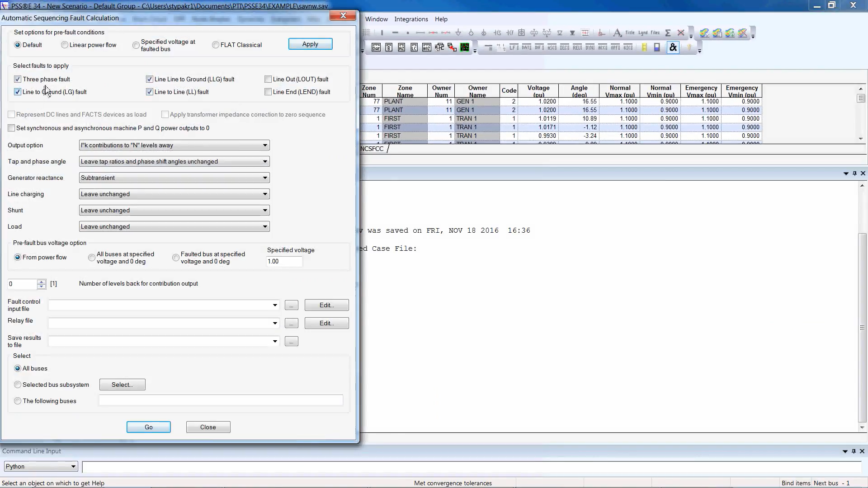This screenshot has width=868, height=488.
Task: Expand the Relay file dropdown
Action: coord(274,323)
